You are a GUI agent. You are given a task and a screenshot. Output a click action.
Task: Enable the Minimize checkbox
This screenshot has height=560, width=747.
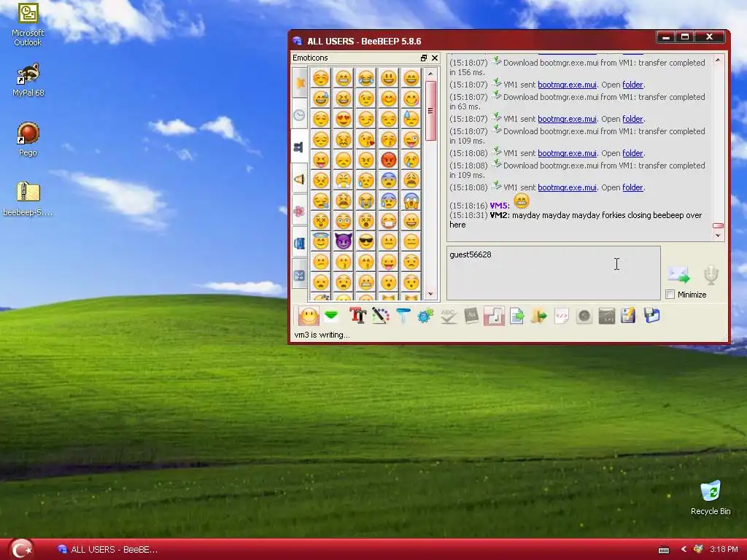coord(670,295)
